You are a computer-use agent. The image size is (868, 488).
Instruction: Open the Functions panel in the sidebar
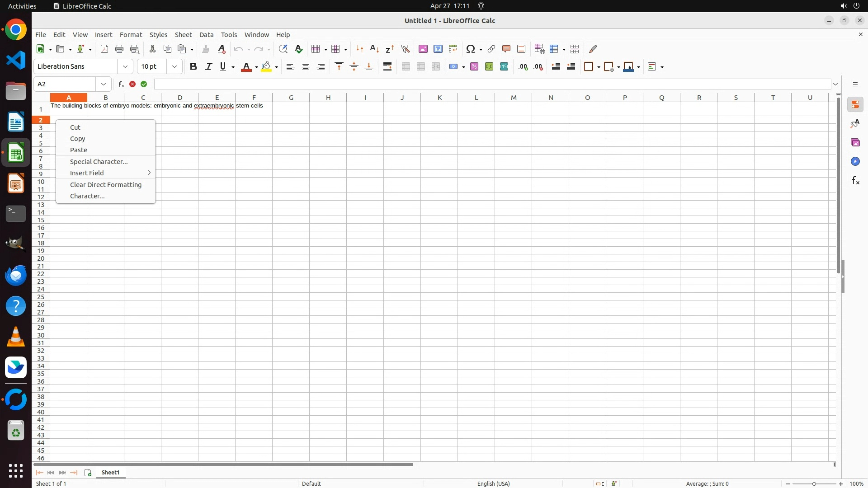[x=855, y=181]
